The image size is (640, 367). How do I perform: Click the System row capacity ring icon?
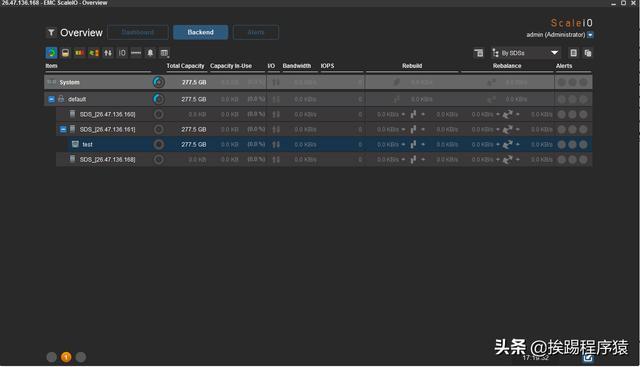click(x=159, y=82)
